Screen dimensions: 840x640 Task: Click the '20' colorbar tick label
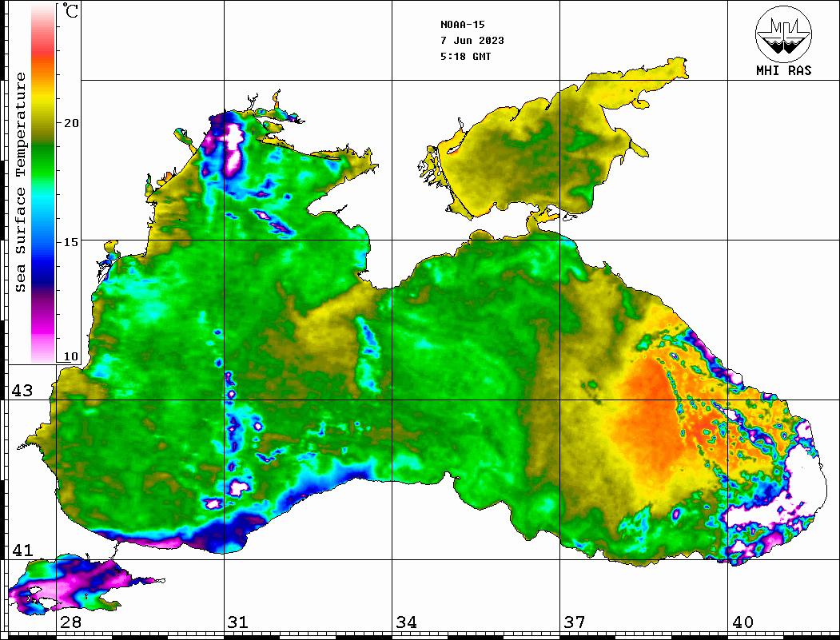tap(70, 122)
